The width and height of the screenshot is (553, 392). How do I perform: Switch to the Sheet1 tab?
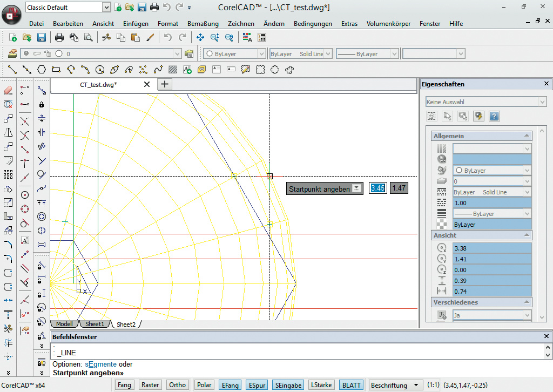tap(94, 324)
